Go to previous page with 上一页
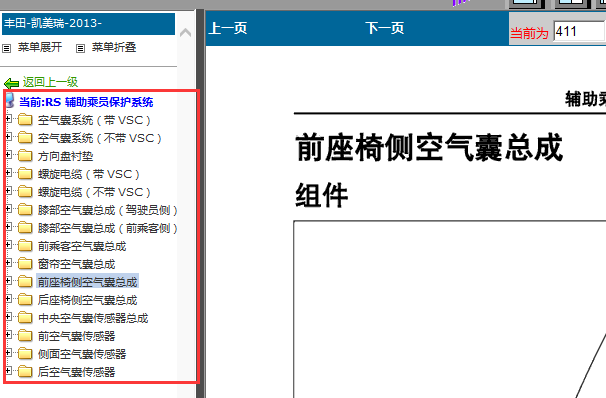Viewport: 606px width, 398px height. point(228,28)
